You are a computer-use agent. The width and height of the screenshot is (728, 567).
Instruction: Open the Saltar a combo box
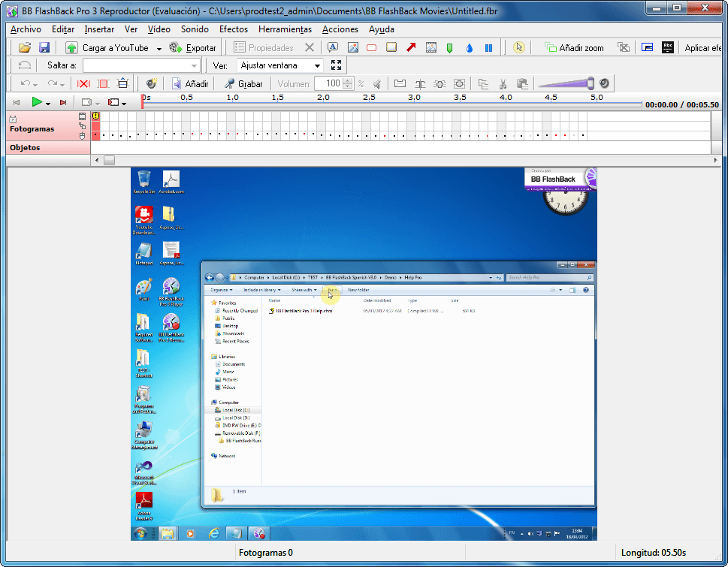tap(141, 65)
